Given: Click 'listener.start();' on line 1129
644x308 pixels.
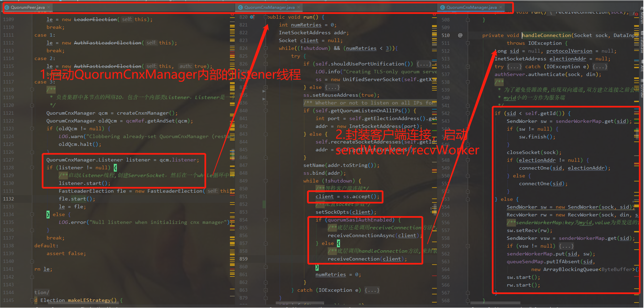Looking at the screenshot, I should [85, 183].
